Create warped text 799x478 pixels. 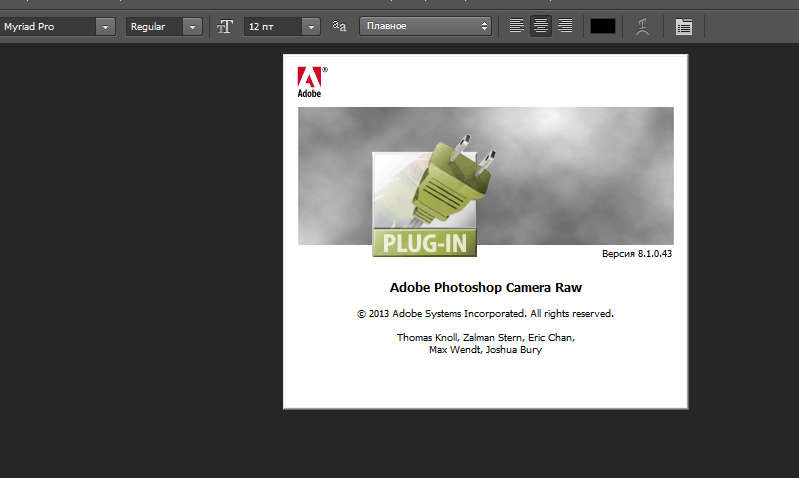click(643, 26)
